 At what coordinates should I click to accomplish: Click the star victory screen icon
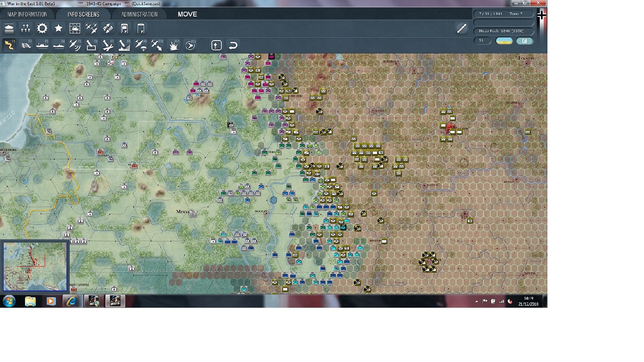(x=58, y=28)
